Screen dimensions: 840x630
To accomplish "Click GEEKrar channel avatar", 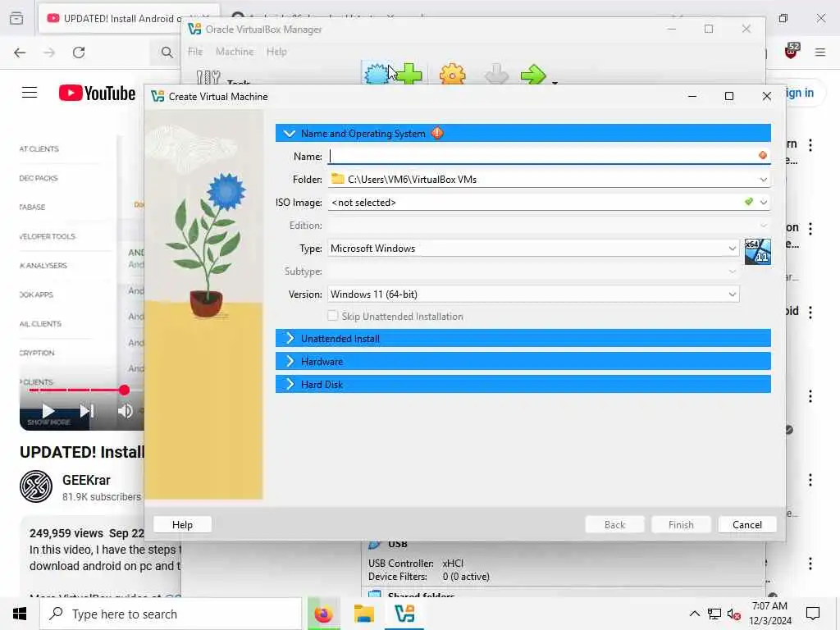I will 36,486.
